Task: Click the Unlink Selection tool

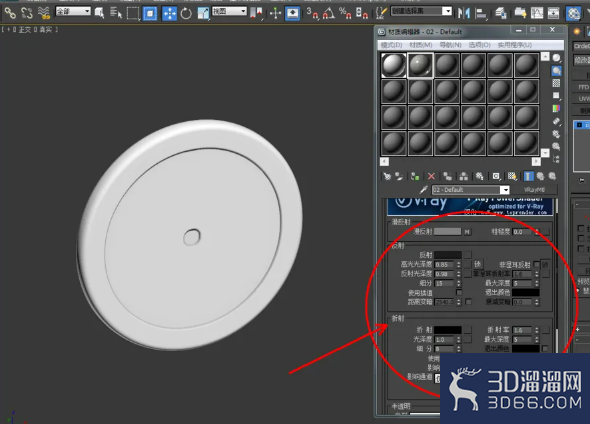Action: (x=27, y=13)
